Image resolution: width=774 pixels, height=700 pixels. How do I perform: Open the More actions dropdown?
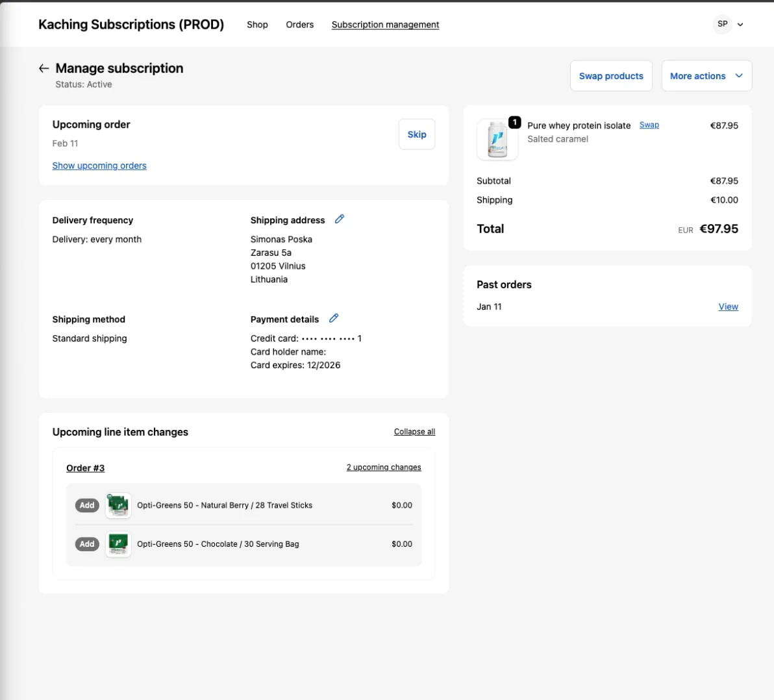click(x=706, y=76)
